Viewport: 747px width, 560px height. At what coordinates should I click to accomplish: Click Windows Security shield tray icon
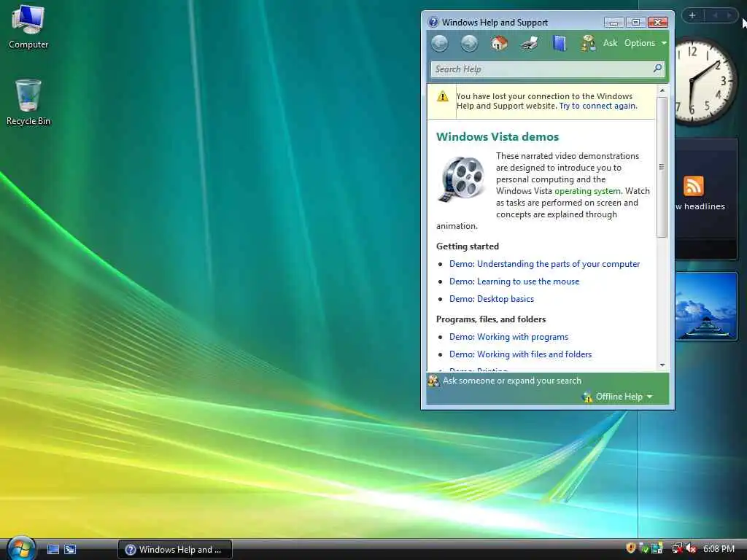(x=631, y=548)
